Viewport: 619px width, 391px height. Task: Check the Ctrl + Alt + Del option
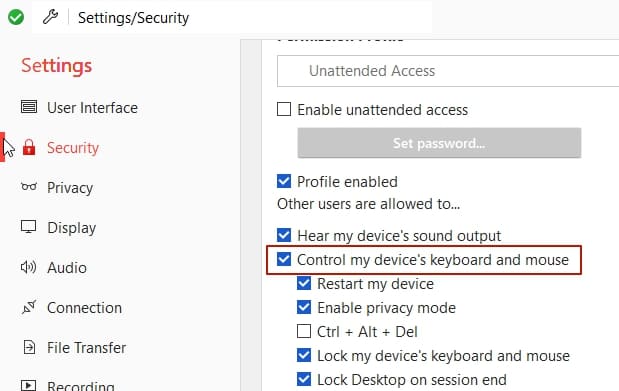coord(304,331)
